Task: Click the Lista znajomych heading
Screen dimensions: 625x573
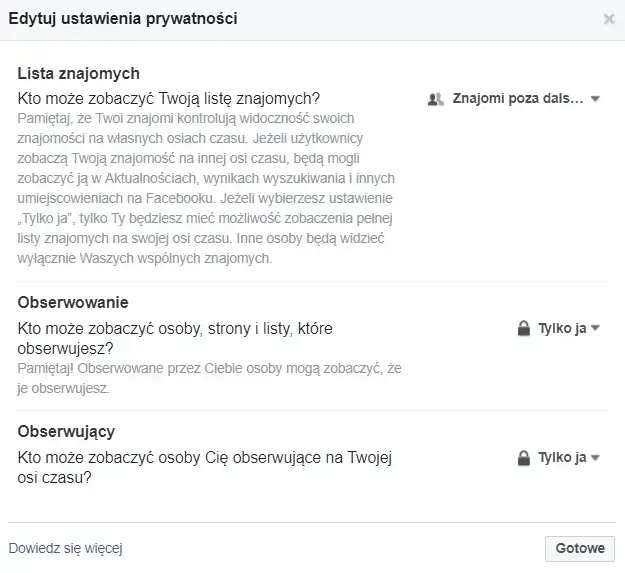Action: [x=79, y=74]
